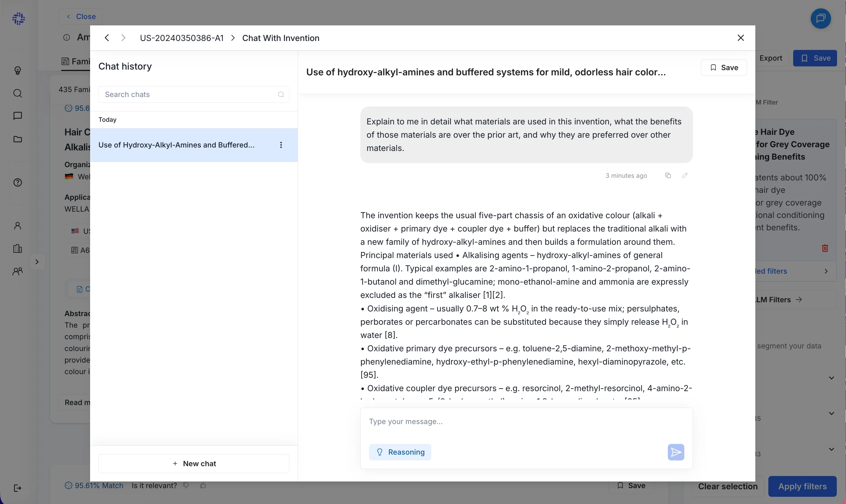
Task: Open the Family tab in background page
Action: tap(76, 61)
